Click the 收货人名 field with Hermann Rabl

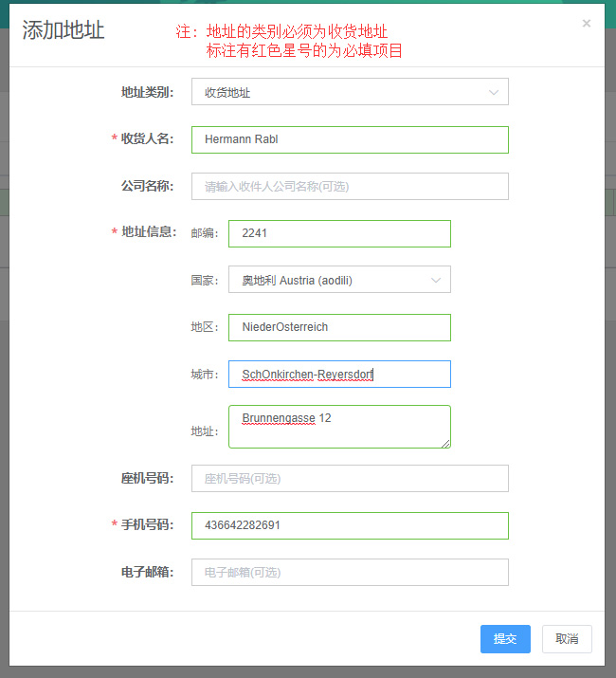[x=350, y=139]
